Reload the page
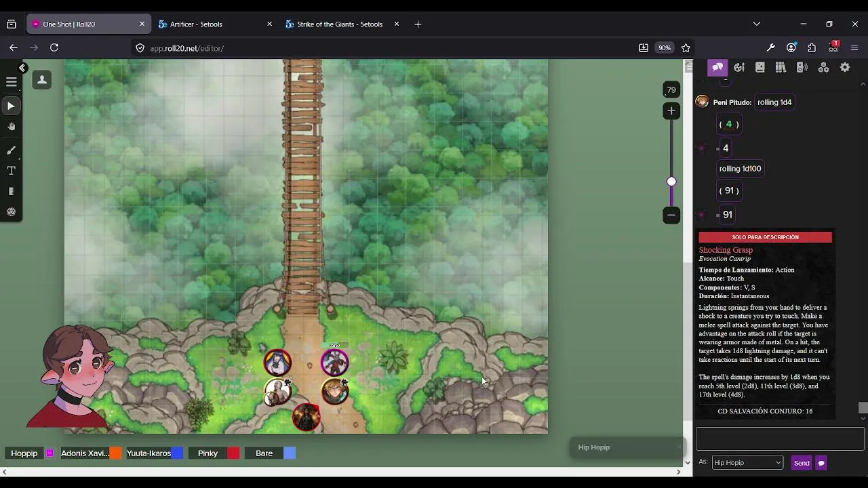Image resolution: width=868 pixels, height=488 pixels. [x=54, y=48]
